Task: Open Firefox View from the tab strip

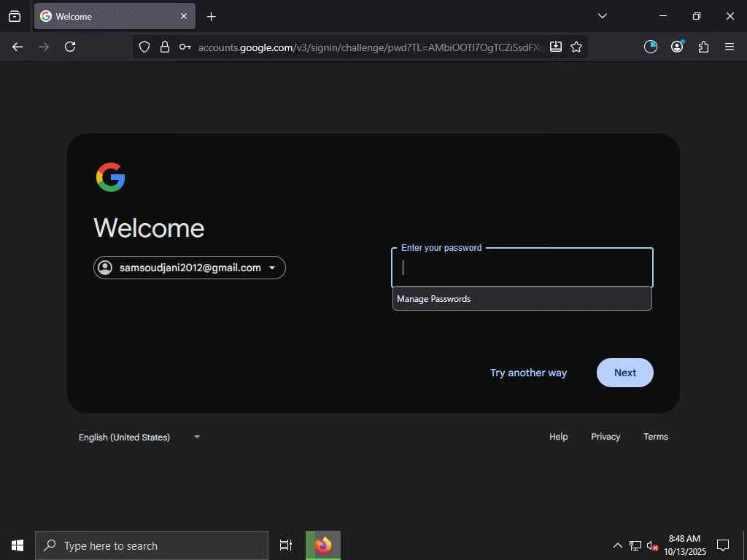Action: point(15,16)
